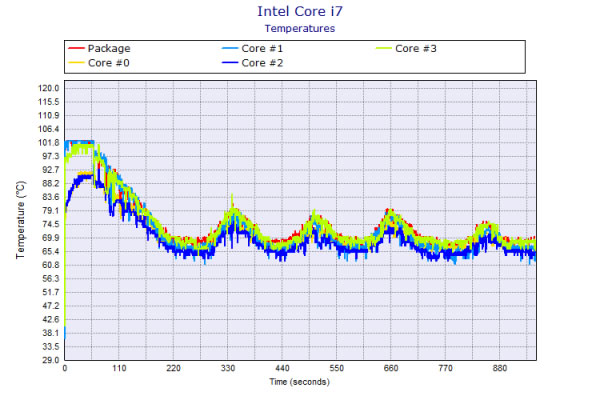600x400 pixels.
Task: Click the 92.7 y-axis value
Action: click(x=51, y=170)
